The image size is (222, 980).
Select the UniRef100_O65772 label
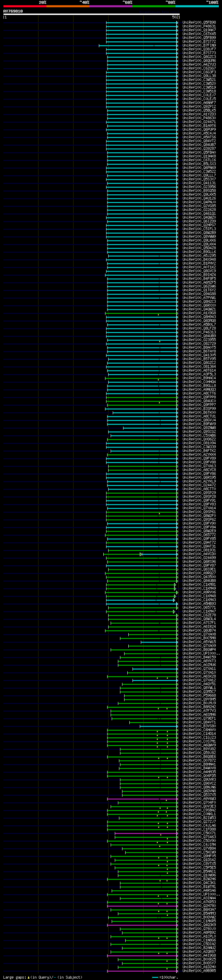[199, 535]
